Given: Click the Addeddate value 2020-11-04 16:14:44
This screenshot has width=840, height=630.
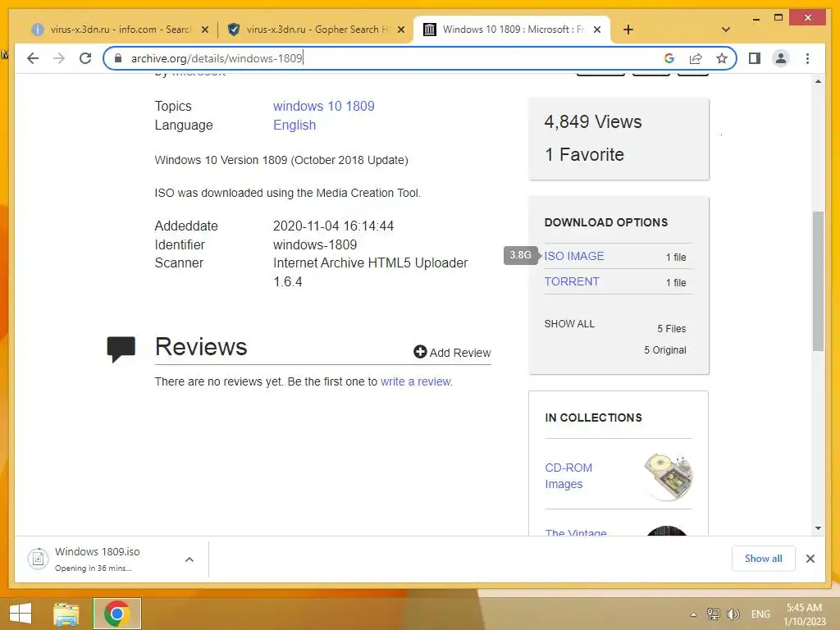Looking at the screenshot, I should pyautogui.click(x=333, y=226).
